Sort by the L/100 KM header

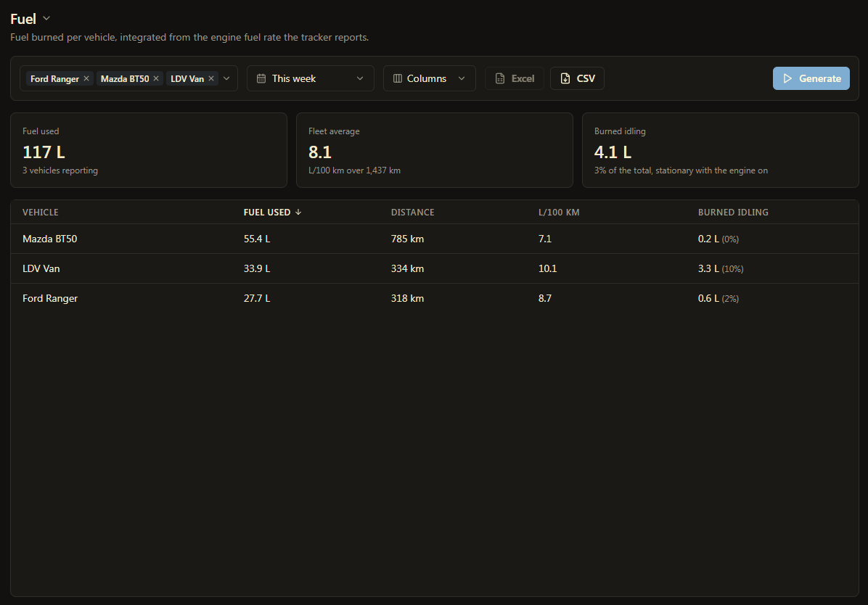click(559, 213)
